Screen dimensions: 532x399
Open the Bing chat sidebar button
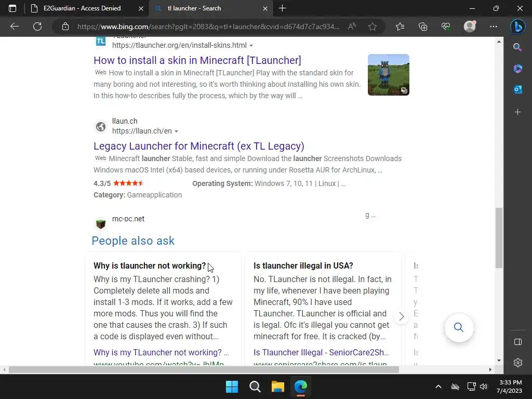point(518,26)
